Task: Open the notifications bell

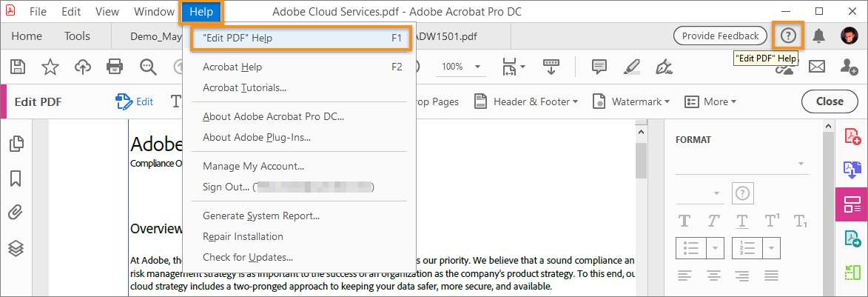Action: [x=818, y=36]
